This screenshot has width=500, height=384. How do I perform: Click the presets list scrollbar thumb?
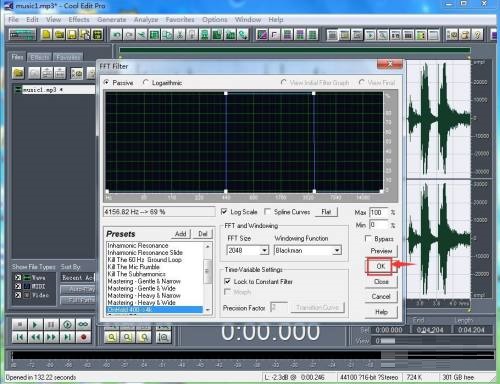click(x=207, y=271)
